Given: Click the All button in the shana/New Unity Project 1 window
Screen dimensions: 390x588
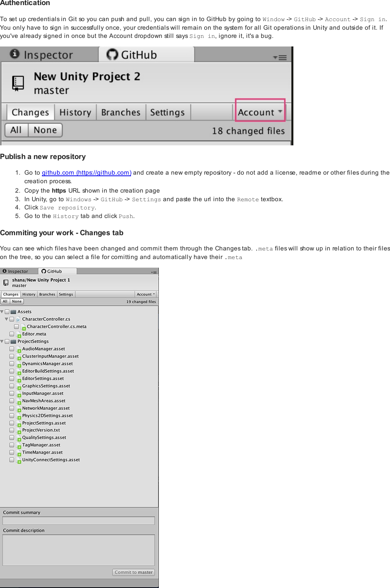Looking at the screenshot, I should 5,302.
